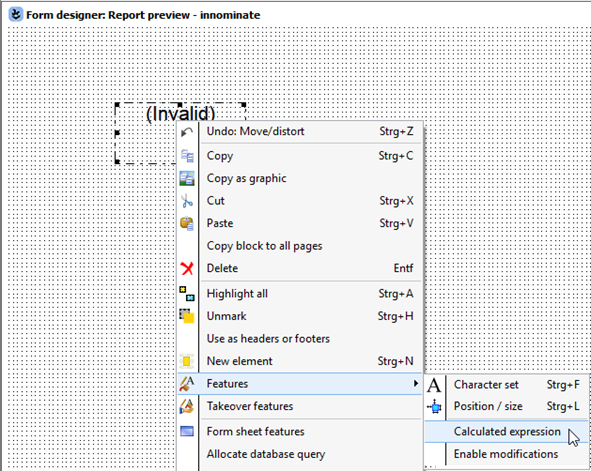Click the Unmark yellow square icon
The image size is (591, 471).
coord(187,316)
